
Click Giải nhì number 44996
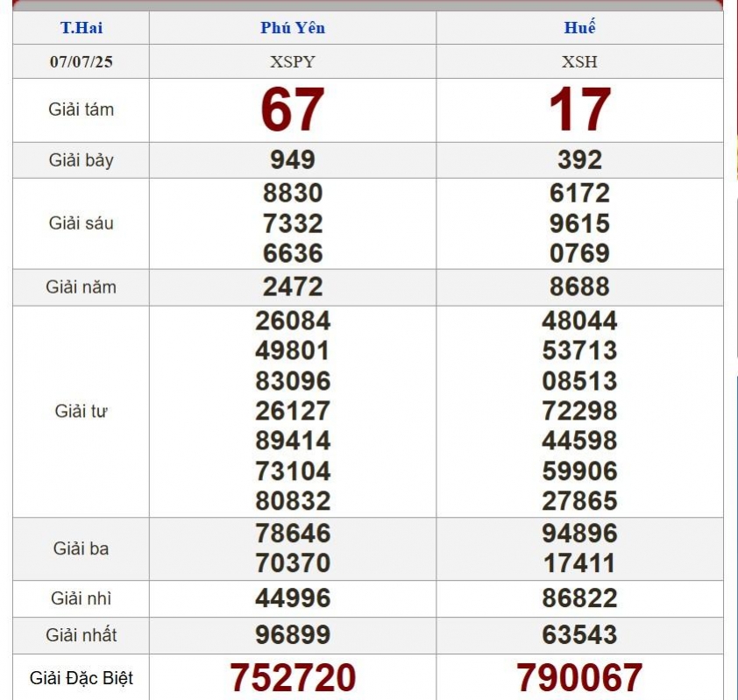293,598
